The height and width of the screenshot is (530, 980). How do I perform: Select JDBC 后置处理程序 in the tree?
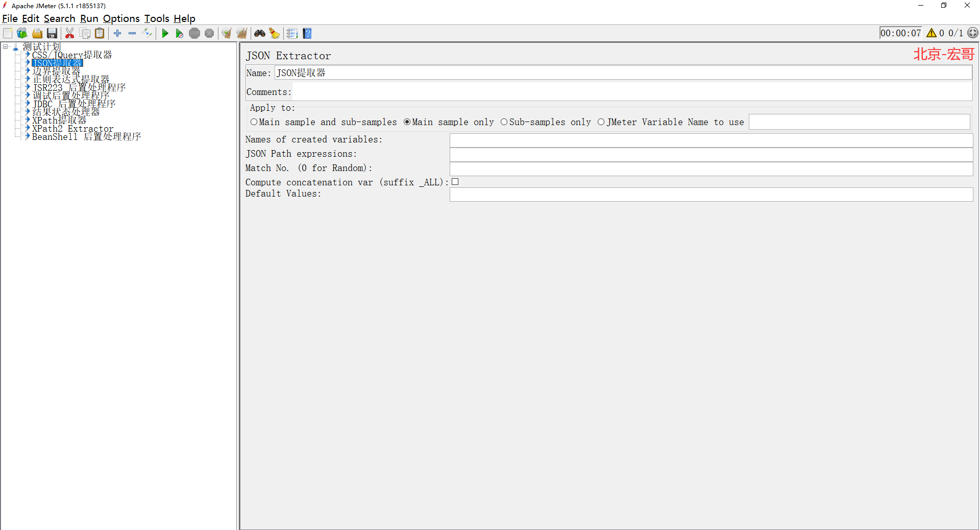(x=74, y=104)
